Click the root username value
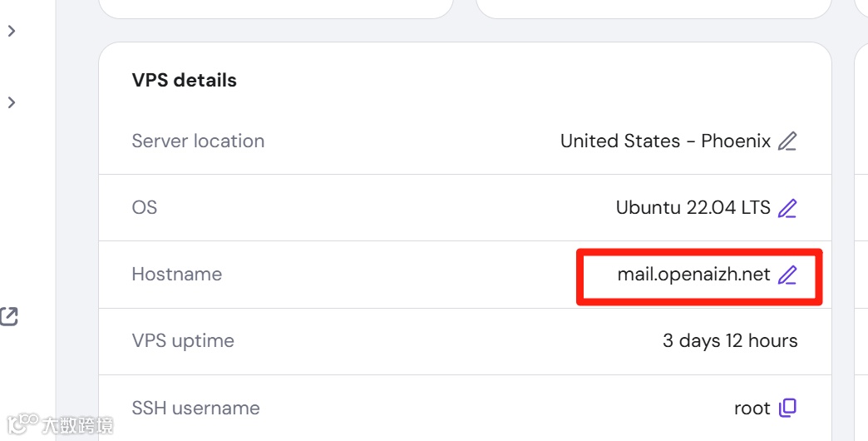 pyautogui.click(x=752, y=408)
